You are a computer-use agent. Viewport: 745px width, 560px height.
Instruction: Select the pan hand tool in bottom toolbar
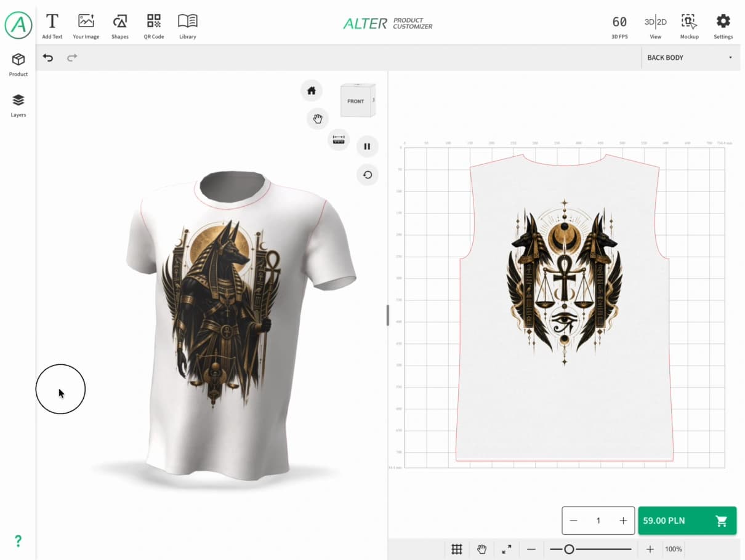pyautogui.click(x=481, y=549)
